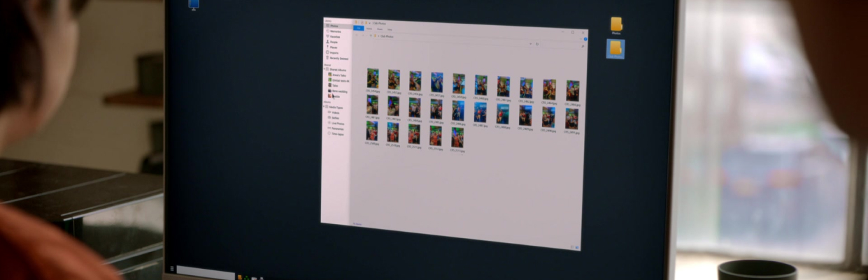The height and width of the screenshot is (280, 868).
Task: Open File Explorer from the taskbar
Action: point(240,277)
